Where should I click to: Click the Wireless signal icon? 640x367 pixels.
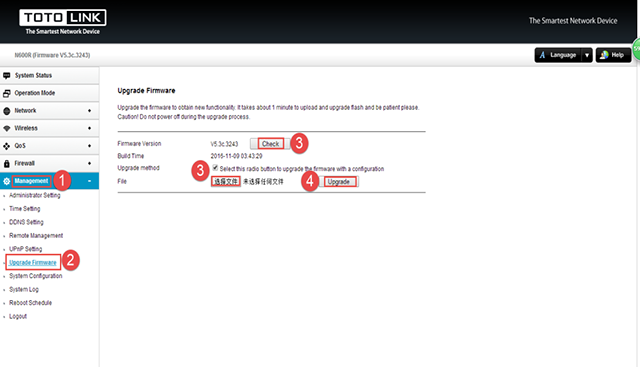click(x=7, y=128)
